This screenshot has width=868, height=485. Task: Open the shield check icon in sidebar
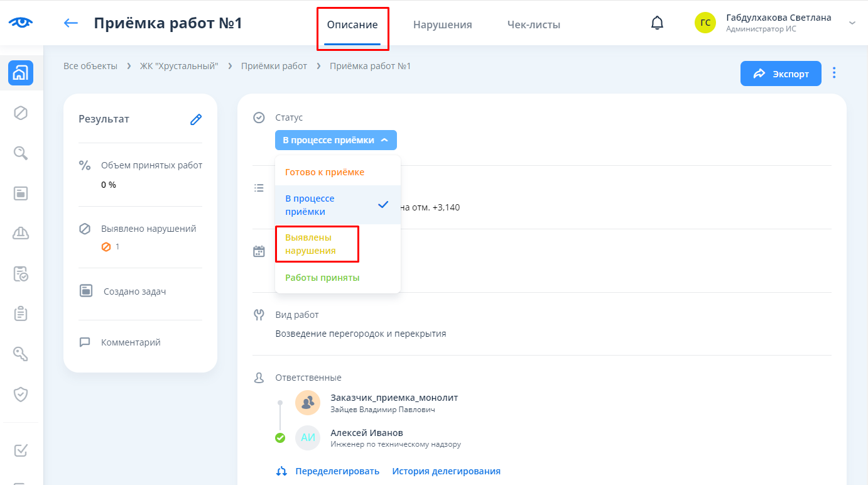tap(21, 394)
